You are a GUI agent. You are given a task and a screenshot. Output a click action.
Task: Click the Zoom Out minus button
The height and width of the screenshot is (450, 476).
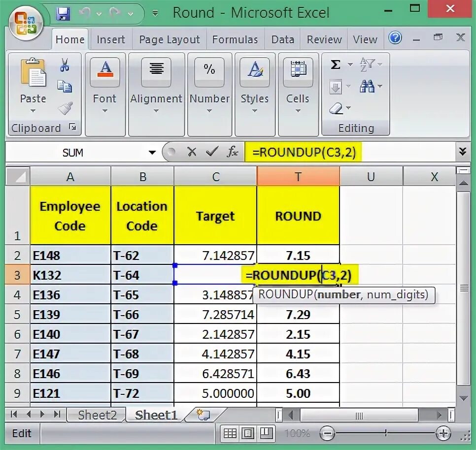(x=327, y=433)
